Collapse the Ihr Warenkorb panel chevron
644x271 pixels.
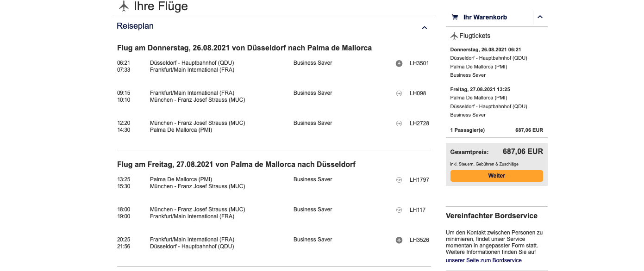click(x=540, y=17)
